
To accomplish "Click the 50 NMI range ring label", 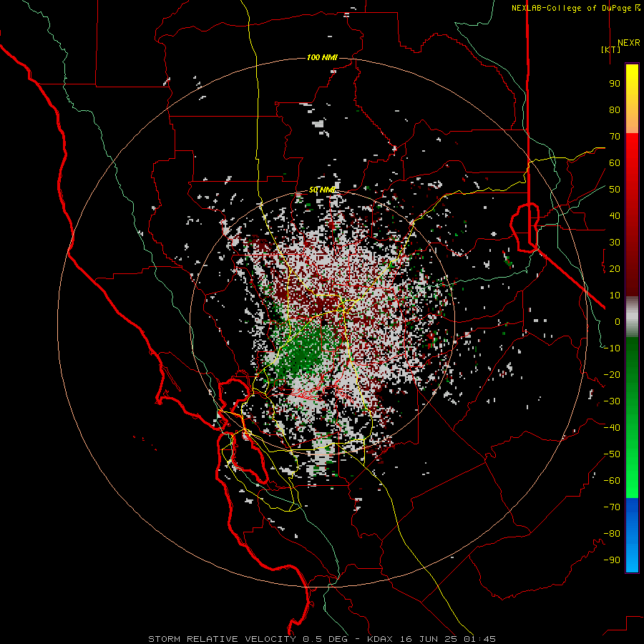I will click(322, 190).
